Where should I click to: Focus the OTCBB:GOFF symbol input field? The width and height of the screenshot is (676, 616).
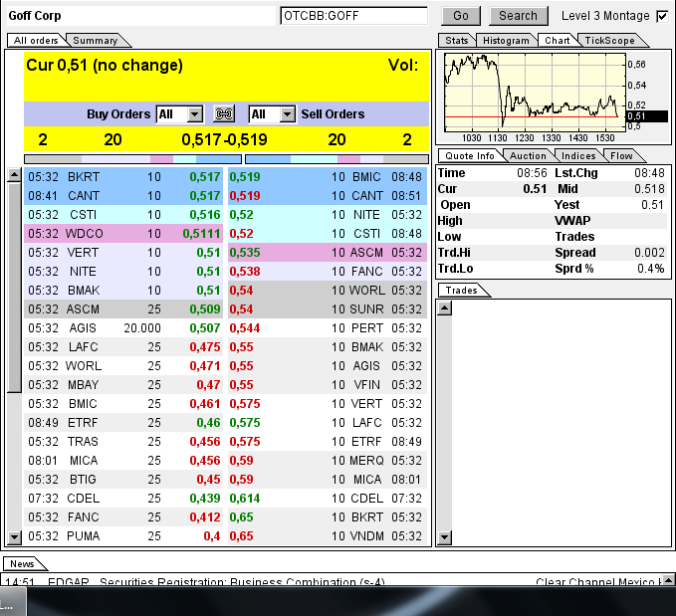[x=354, y=16]
